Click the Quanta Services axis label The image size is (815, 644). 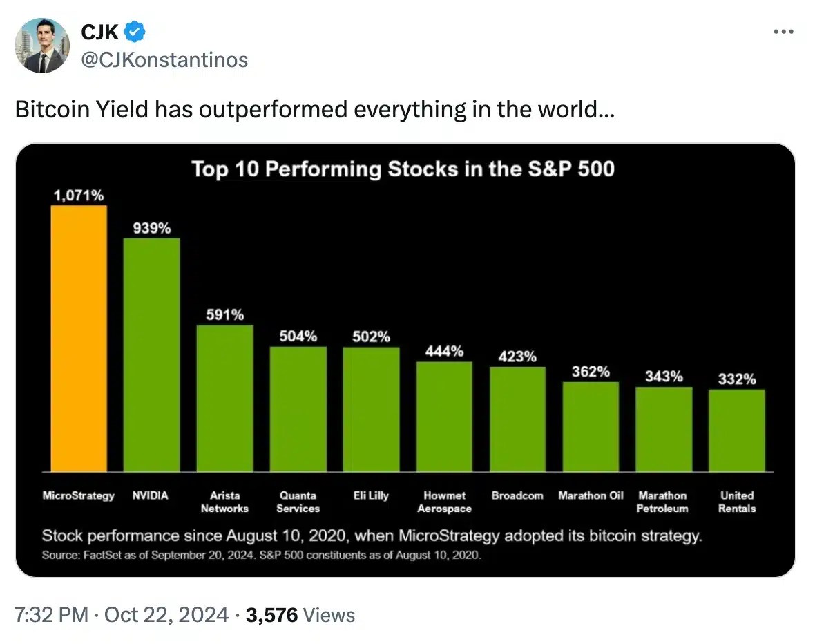coord(298,502)
